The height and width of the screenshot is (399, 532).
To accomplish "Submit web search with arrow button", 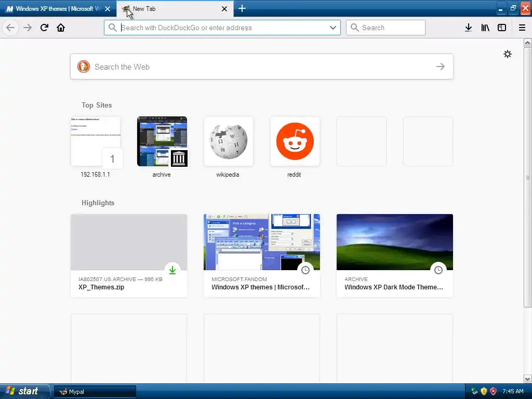I will 441,66.
